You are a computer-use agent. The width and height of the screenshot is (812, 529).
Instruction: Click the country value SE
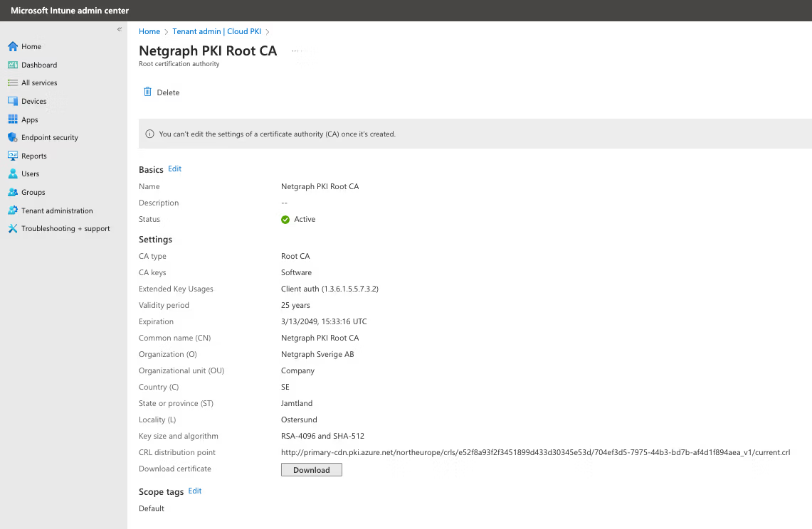click(x=285, y=388)
